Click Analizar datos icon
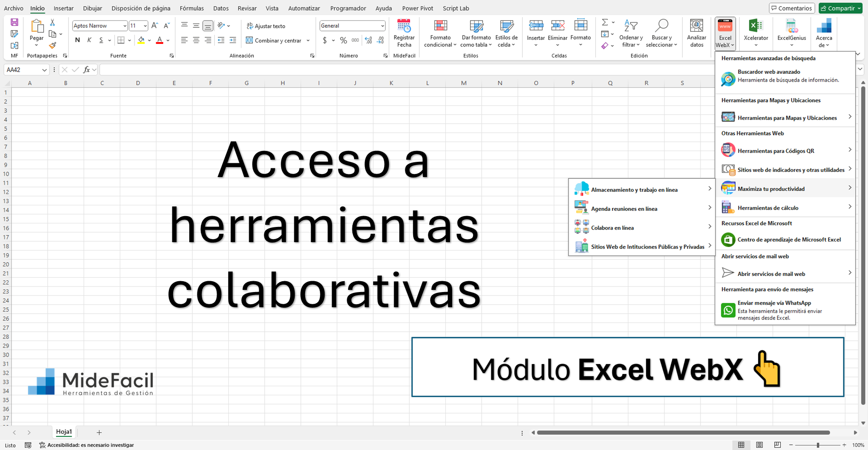The image size is (868, 450). click(697, 26)
